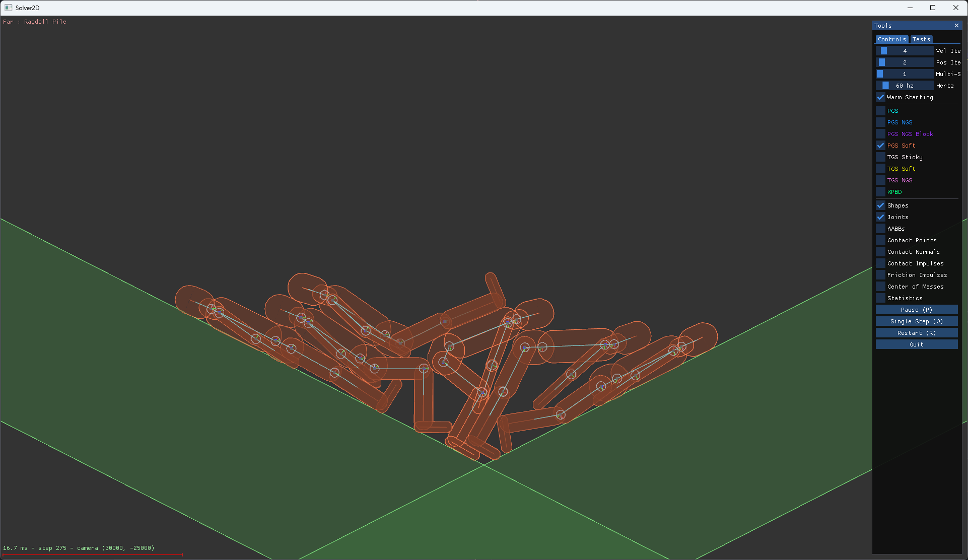
Task: Show Statistics overlay
Action: pyautogui.click(x=880, y=298)
